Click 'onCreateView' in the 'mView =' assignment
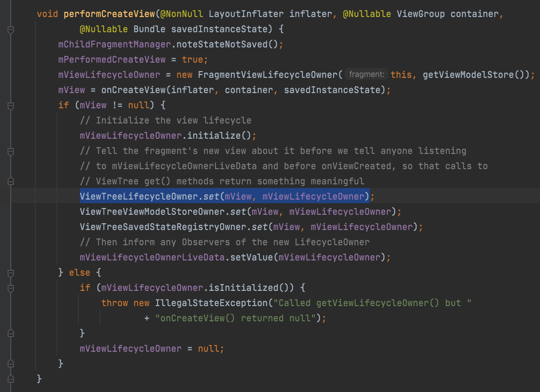This screenshot has height=392, width=540. (133, 90)
